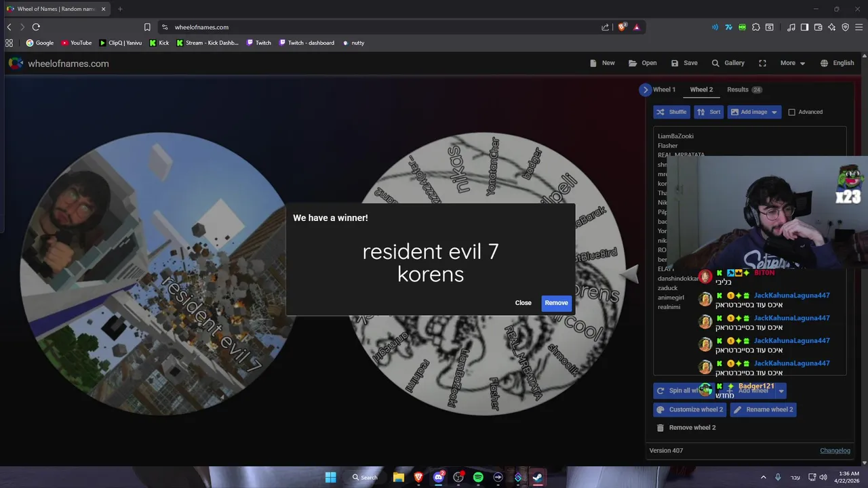
Task: Click the LiamBaZooki entry in the list
Action: (675, 136)
